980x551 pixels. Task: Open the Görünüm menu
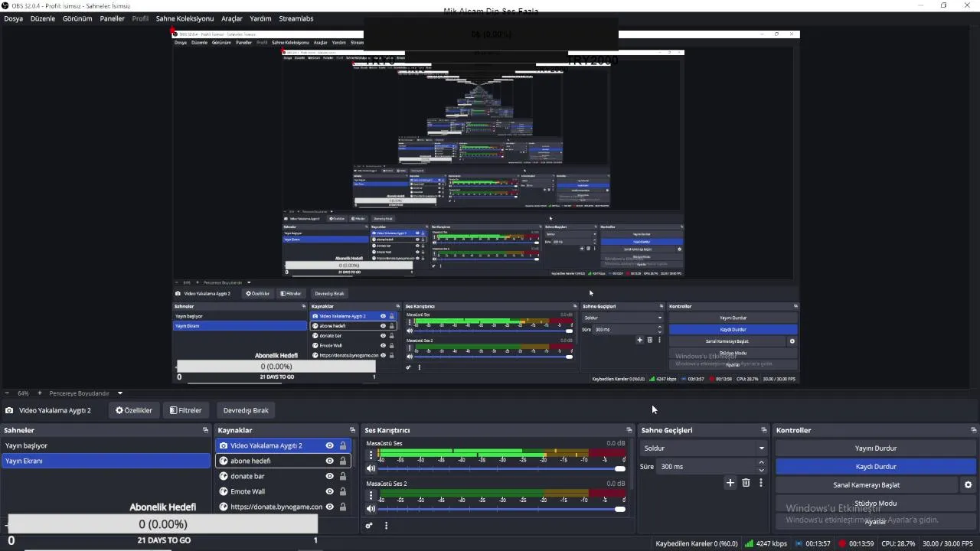(77, 18)
